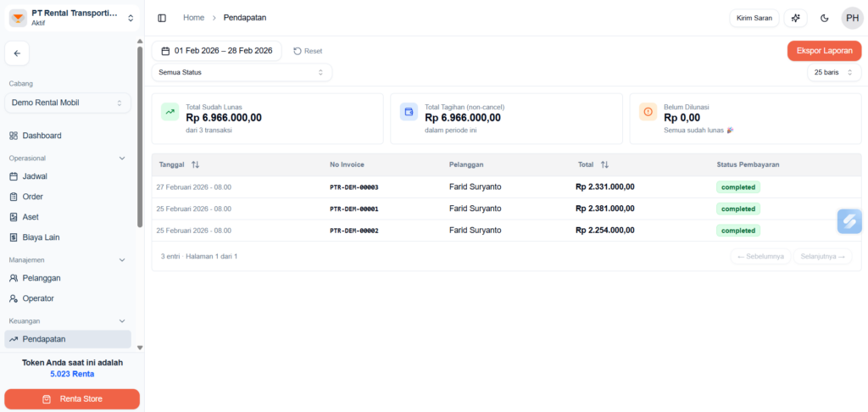Image resolution: width=868 pixels, height=412 pixels.
Task: Click the Renta Store button
Action: (72, 398)
